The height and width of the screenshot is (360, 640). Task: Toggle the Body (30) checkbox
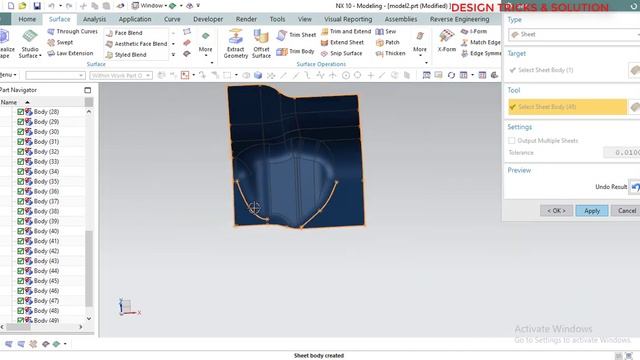[20, 132]
